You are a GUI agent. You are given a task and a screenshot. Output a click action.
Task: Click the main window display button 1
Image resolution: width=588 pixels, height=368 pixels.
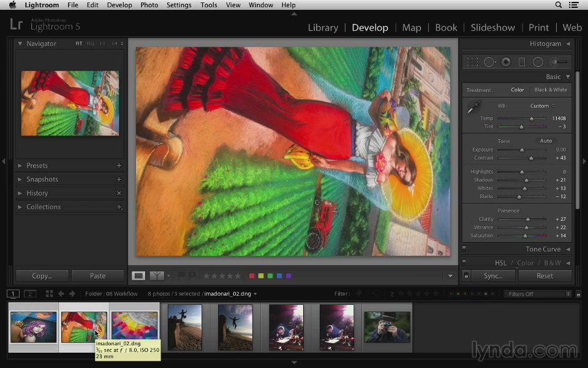[13, 294]
